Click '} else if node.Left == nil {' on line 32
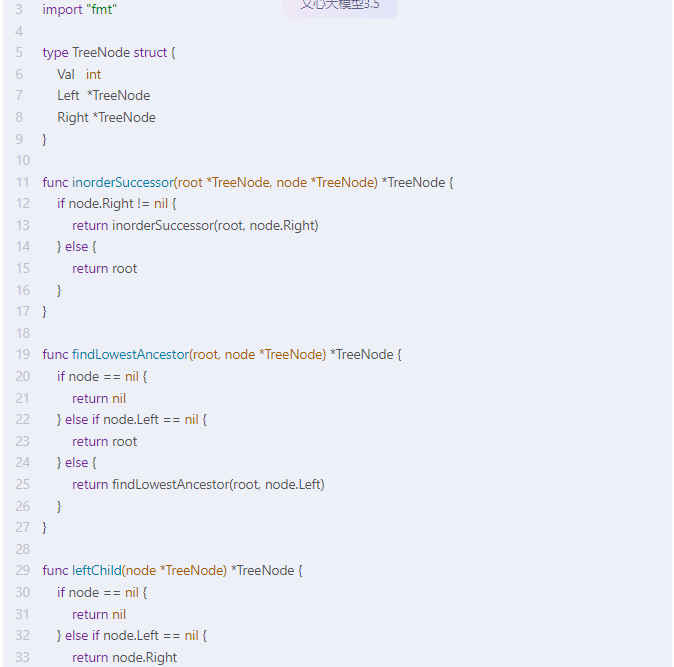The width and height of the screenshot is (674, 667). [x=132, y=636]
